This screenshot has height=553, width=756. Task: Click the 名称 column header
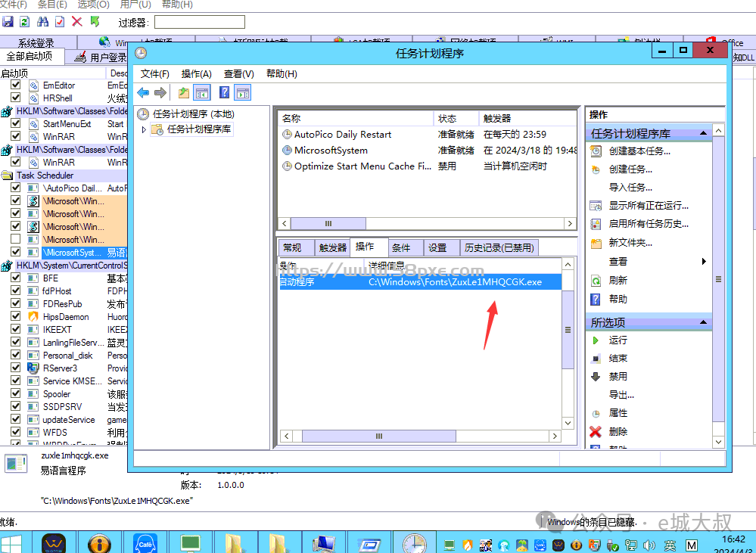356,118
